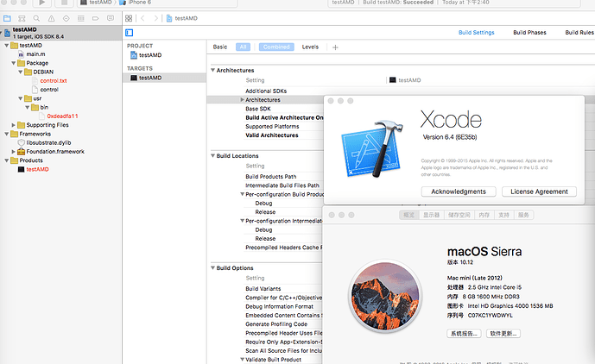Open the 显示器 tab in About This Mac

(x=432, y=215)
